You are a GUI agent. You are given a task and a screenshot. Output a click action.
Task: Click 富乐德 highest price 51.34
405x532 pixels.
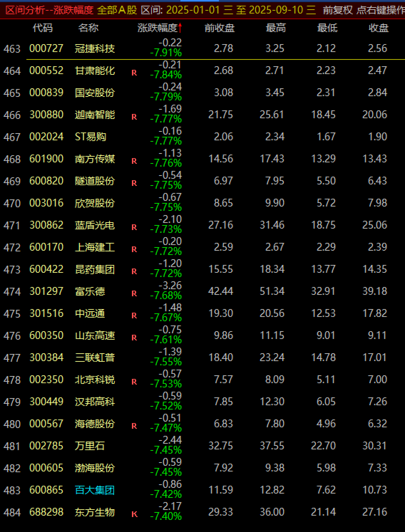(x=272, y=291)
